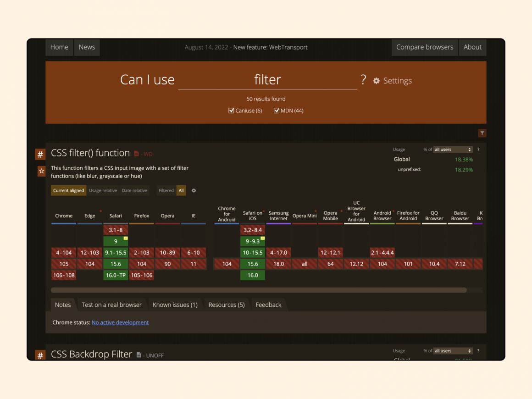
Task: Click the horizontal scrollbar under the browser table
Action: pyautogui.click(x=259, y=290)
